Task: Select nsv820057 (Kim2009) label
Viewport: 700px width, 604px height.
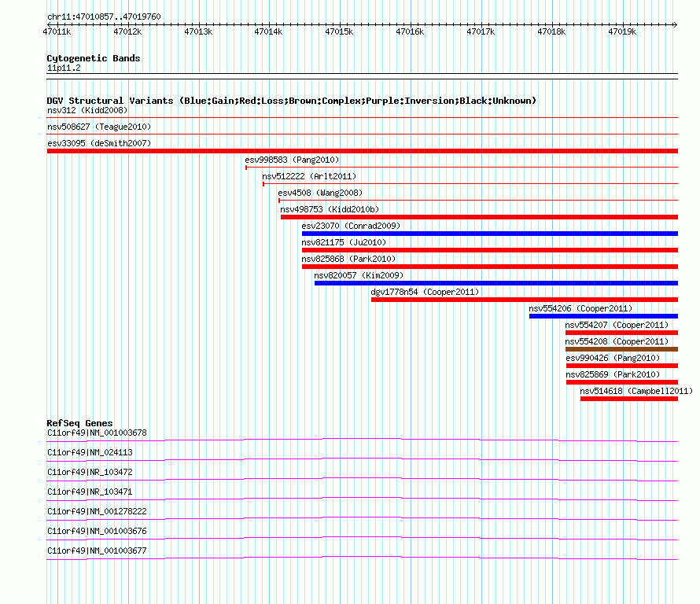Action: pyautogui.click(x=359, y=275)
